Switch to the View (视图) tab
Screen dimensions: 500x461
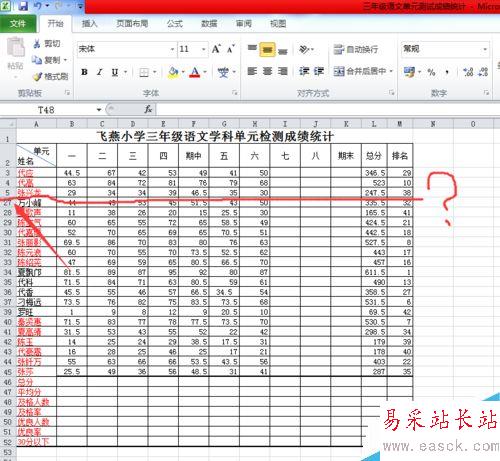278,23
